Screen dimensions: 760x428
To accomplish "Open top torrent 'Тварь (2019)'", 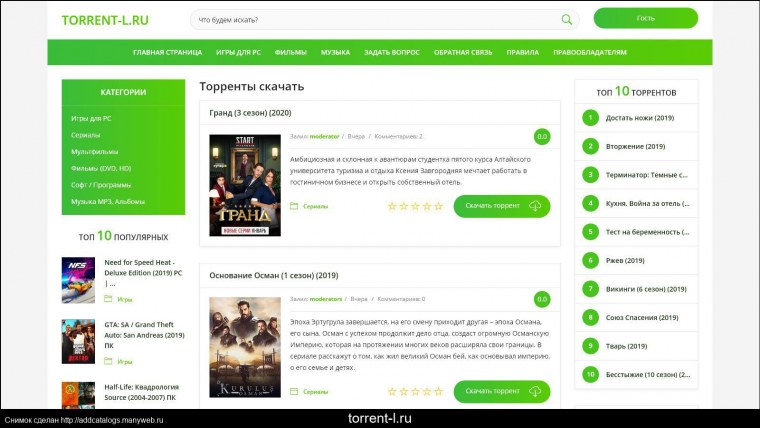I will click(x=627, y=347).
